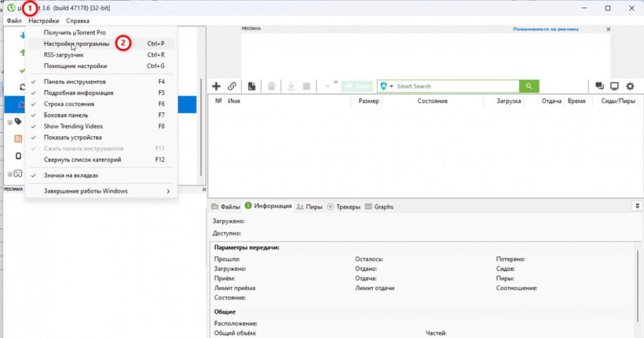This screenshot has width=644, height=338.
Task: Click the Add Torrent plus icon
Action: [x=216, y=86]
